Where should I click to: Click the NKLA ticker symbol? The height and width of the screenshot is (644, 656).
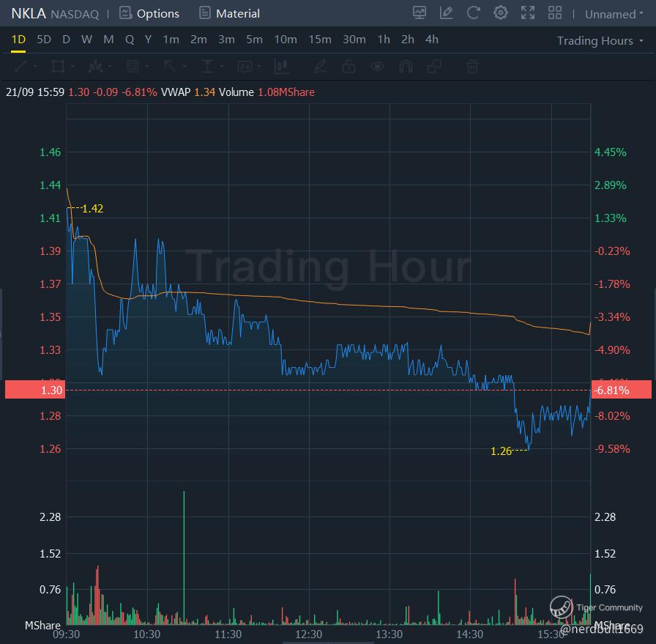[x=29, y=13]
